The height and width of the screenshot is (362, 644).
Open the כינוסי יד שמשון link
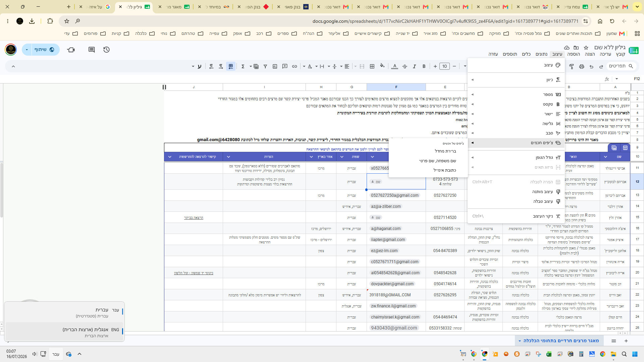coord(194,273)
